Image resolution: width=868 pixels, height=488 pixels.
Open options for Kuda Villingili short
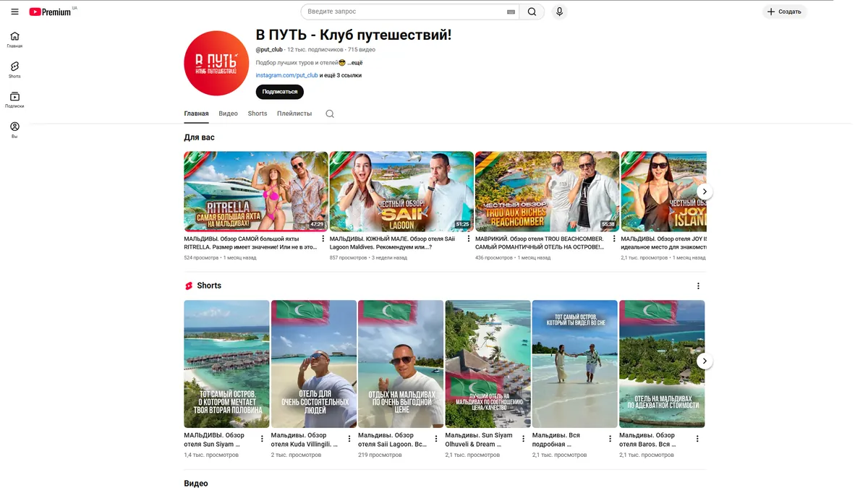tap(349, 439)
